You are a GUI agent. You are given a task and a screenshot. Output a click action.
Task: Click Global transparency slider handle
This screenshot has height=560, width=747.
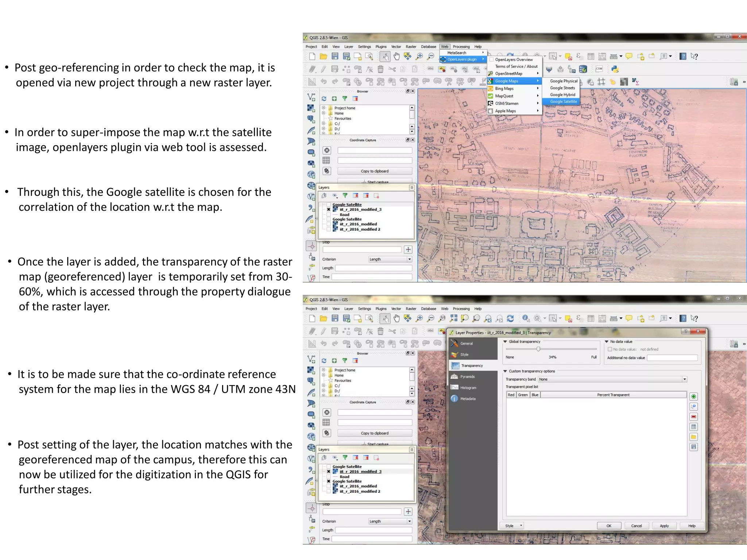[538, 349]
